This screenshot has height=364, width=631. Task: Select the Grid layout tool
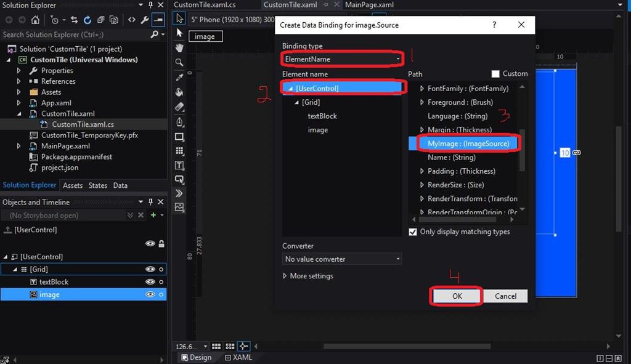click(179, 151)
